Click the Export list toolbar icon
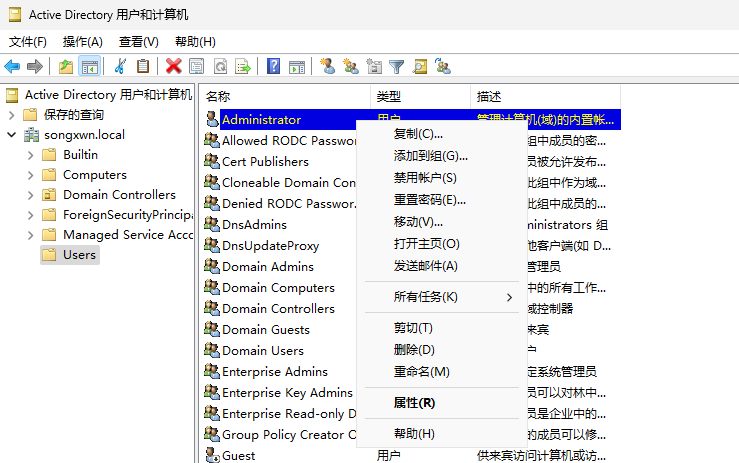 [x=243, y=67]
